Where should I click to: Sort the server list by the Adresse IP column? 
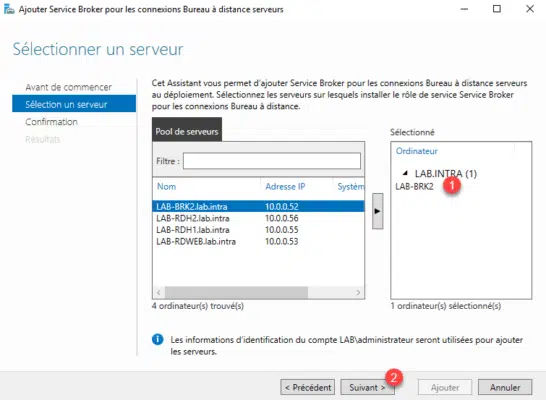(285, 187)
